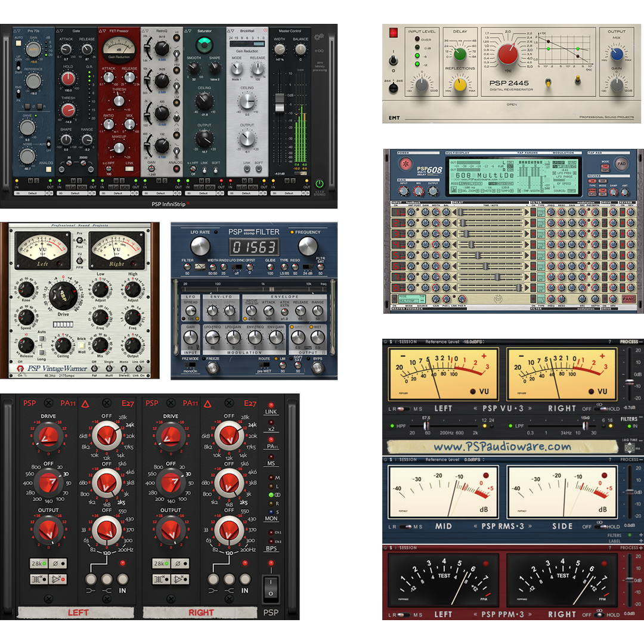Screen dimensions: 644x644
Task: Toggle the LINK LED on PSP E27 strip
Action: [271, 405]
